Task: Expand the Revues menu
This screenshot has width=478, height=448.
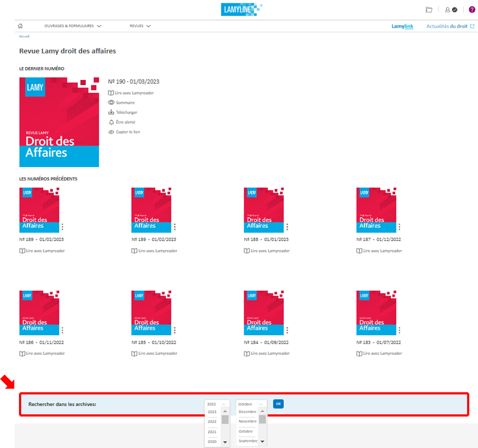Action: (x=140, y=26)
